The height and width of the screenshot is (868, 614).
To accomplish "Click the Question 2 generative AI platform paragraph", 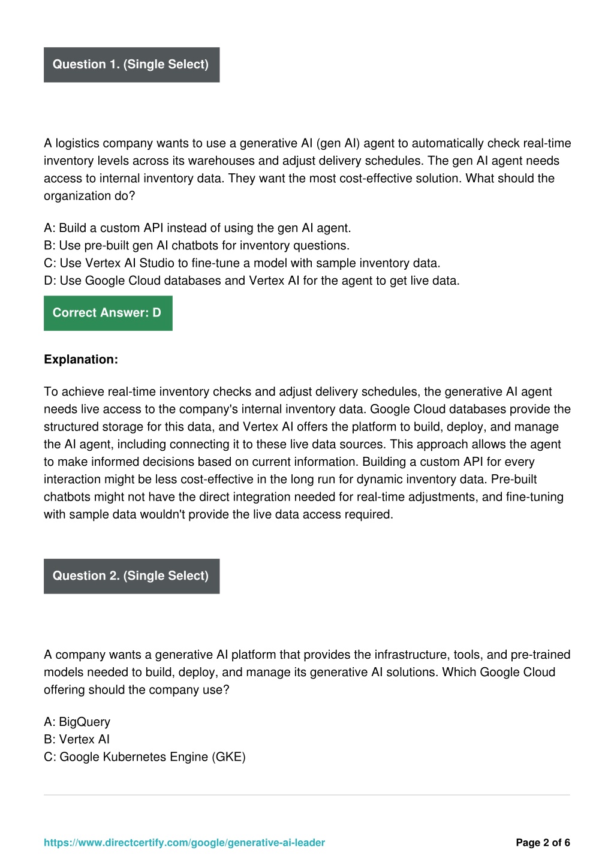I will coord(307,671).
